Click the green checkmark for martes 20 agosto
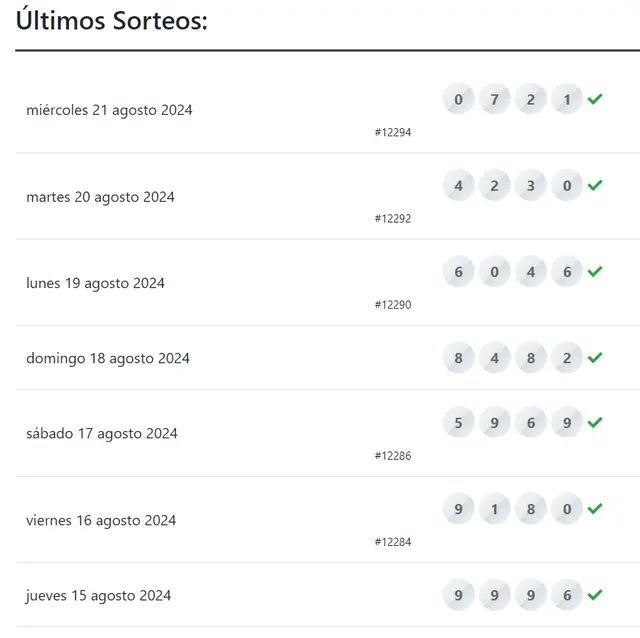The image size is (640, 638). click(595, 185)
